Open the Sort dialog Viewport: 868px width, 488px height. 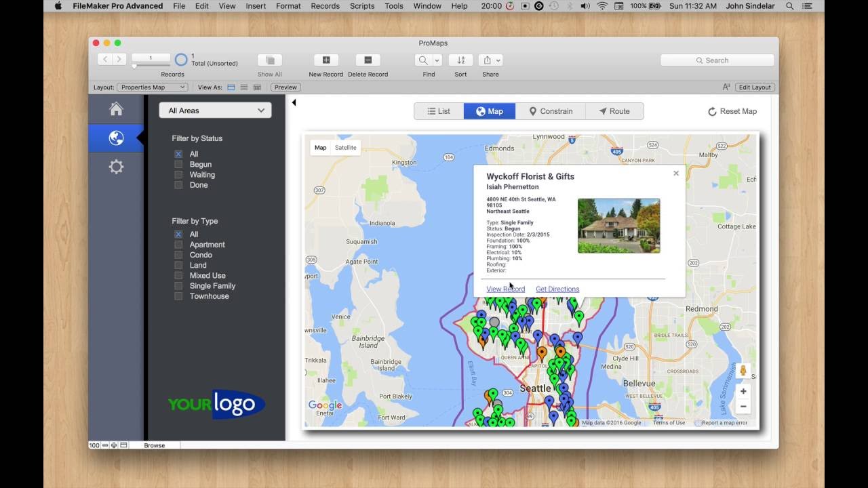click(x=460, y=60)
